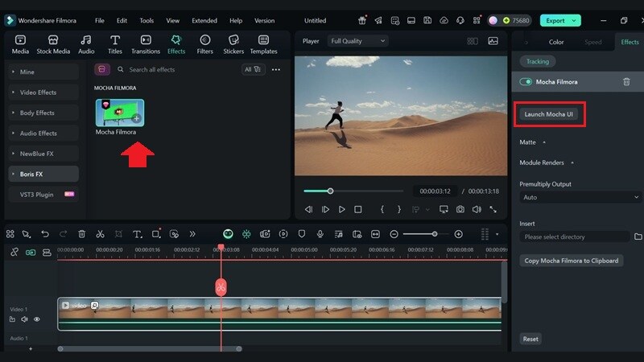This screenshot has height=362, width=644.
Task: Toggle the compare view icon in player
Action: point(473,41)
